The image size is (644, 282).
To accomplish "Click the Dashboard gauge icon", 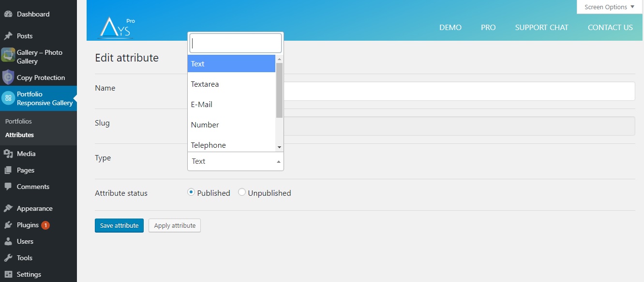I will 8,15.
